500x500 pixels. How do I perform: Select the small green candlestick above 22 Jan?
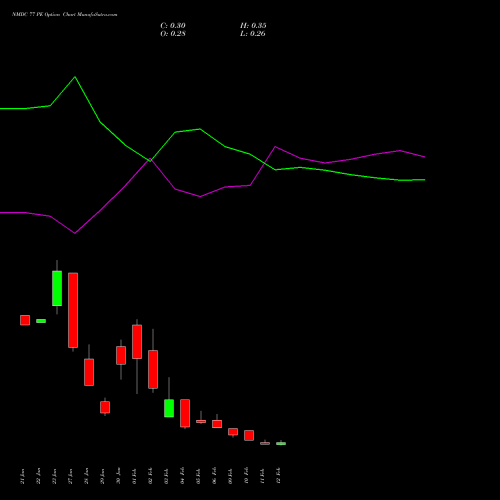tap(41, 321)
